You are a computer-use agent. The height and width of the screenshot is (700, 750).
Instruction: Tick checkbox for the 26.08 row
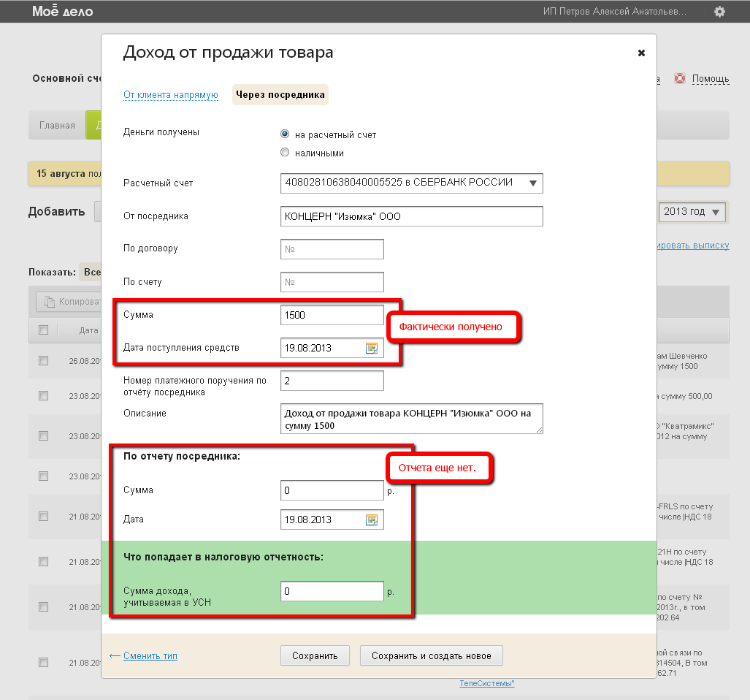[x=43, y=360]
